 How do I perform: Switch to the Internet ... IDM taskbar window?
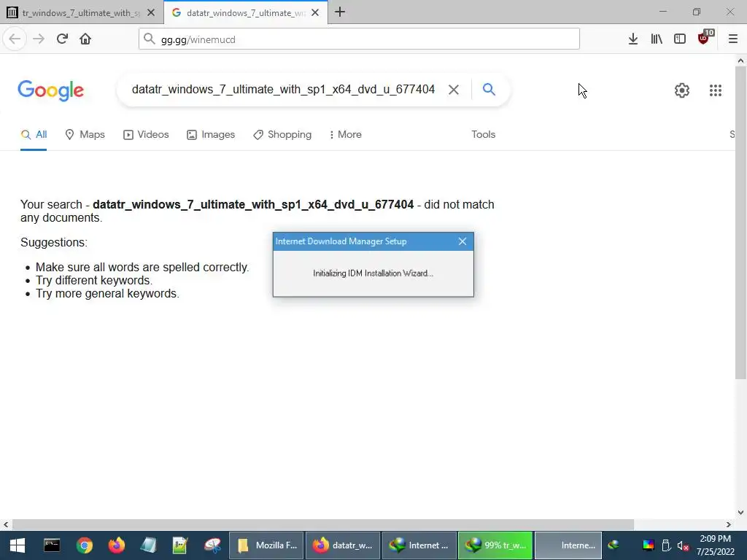419,545
